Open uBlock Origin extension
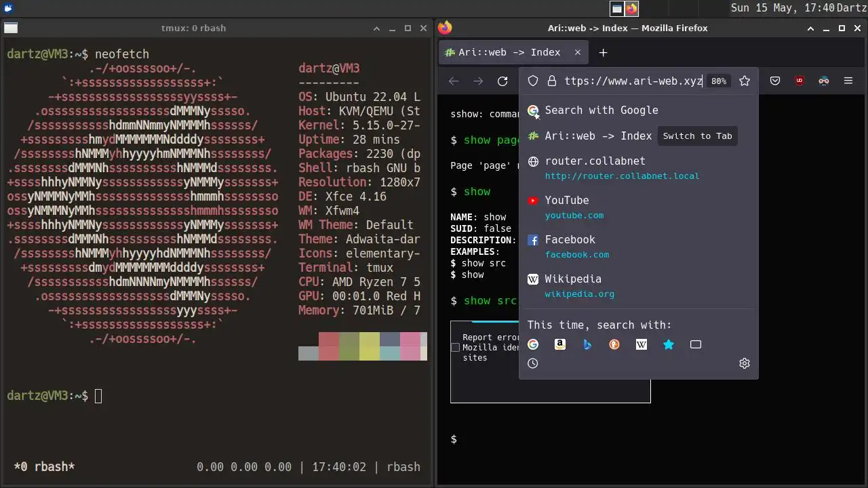Screen dimensions: 868x488 800,81
